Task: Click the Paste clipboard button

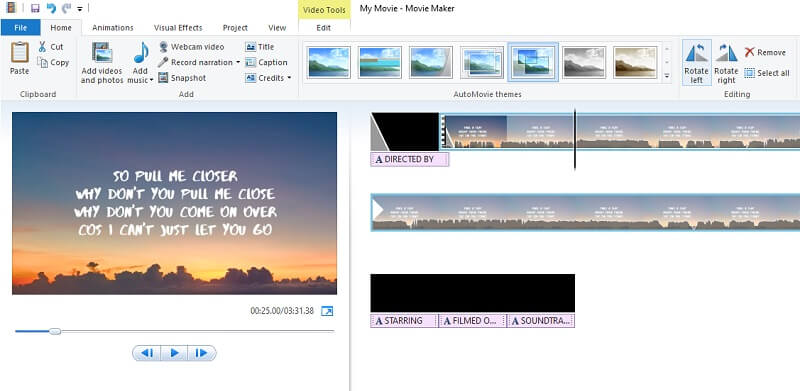Action: click(x=19, y=58)
